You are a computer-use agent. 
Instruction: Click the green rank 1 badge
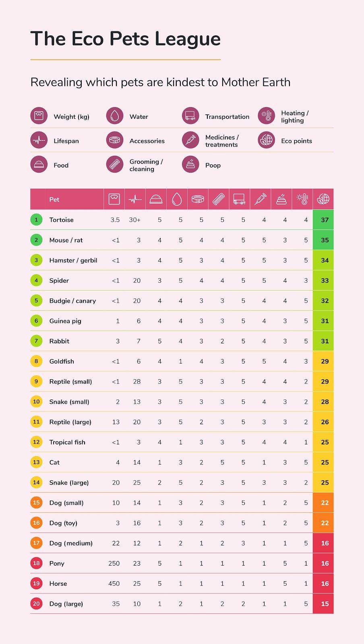(36, 220)
